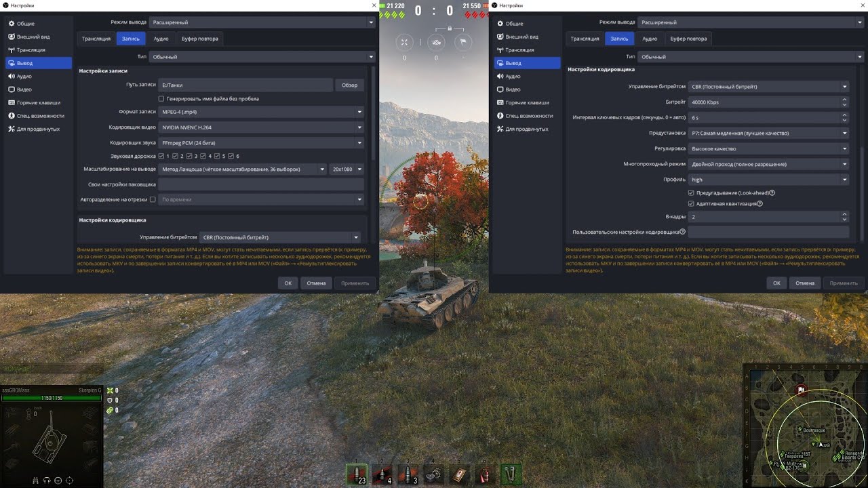
Task: Click the flag icon on the game's top panel
Action: click(463, 42)
